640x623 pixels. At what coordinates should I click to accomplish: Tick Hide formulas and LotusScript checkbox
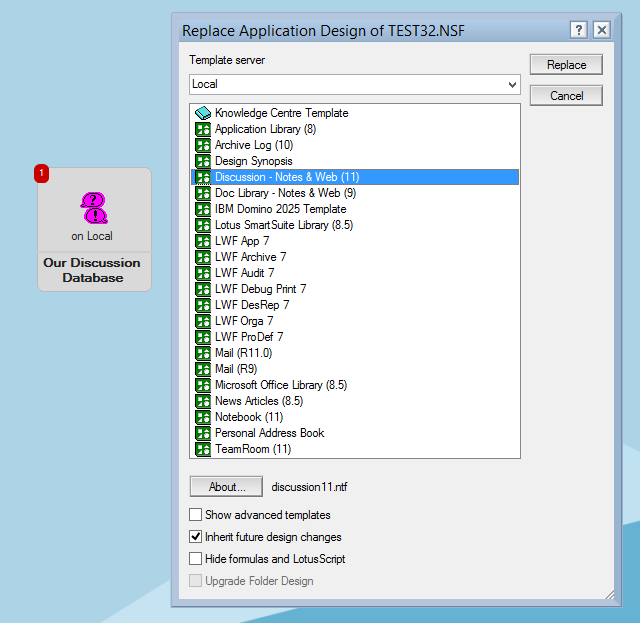(196, 559)
